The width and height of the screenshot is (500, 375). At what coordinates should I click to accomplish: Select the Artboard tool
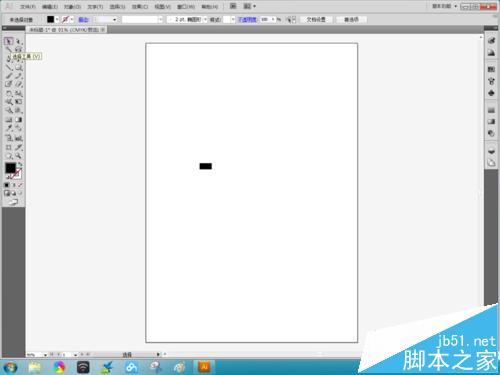(9, 147)
